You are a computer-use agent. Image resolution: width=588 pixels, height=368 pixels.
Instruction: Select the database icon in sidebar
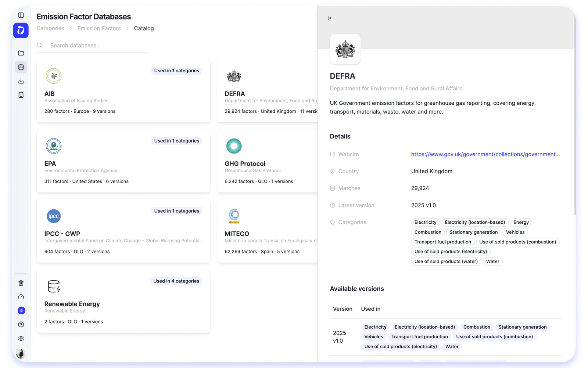(x=21, y=67)
